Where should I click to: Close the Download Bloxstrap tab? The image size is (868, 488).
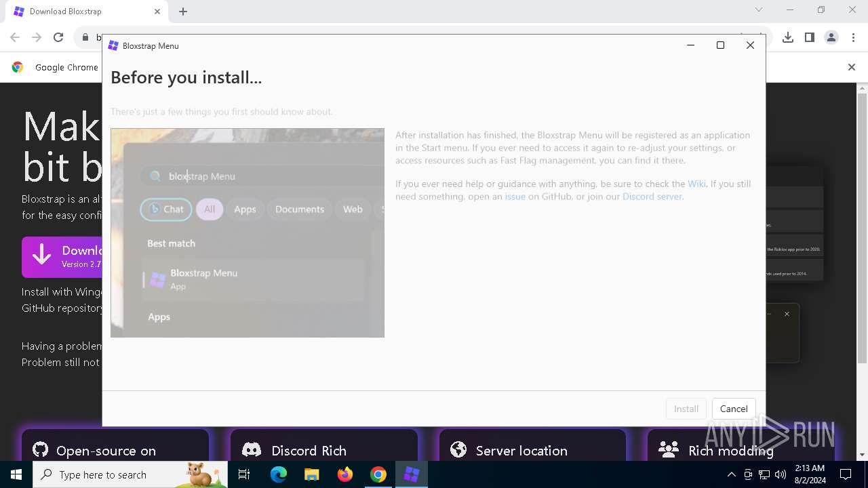157,12
